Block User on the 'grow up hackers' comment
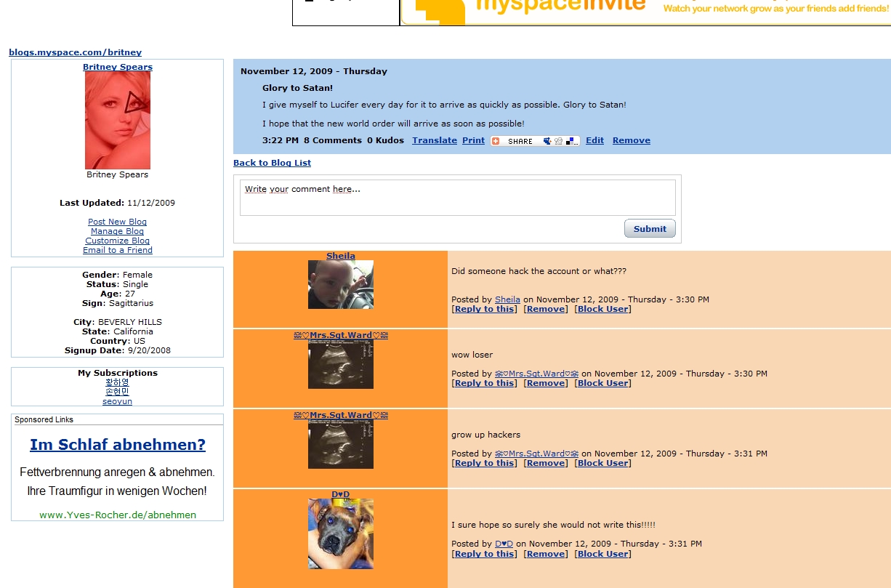This screenshot has height=588, width=891. click(603, 463)
